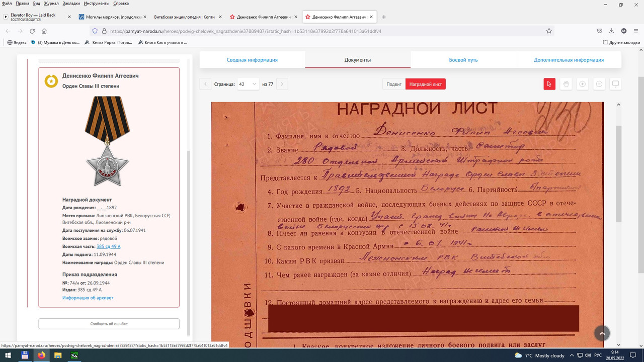Open the bookmark star in the address bar
The width and height of the screenshot is (644, 362).
[x=548, y=31]
